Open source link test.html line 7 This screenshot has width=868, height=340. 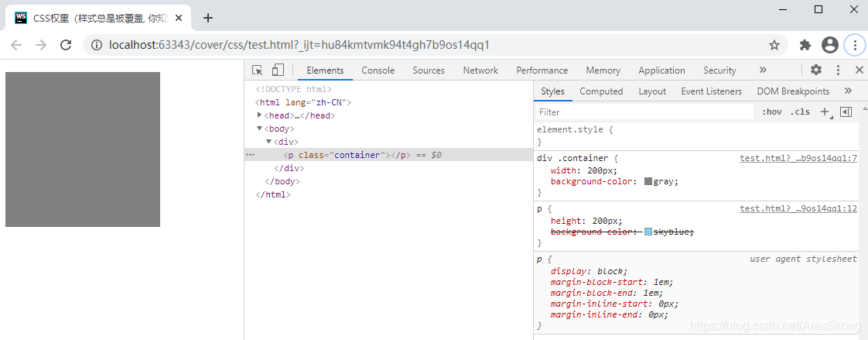pyautogui.click(x=798, y=158)
